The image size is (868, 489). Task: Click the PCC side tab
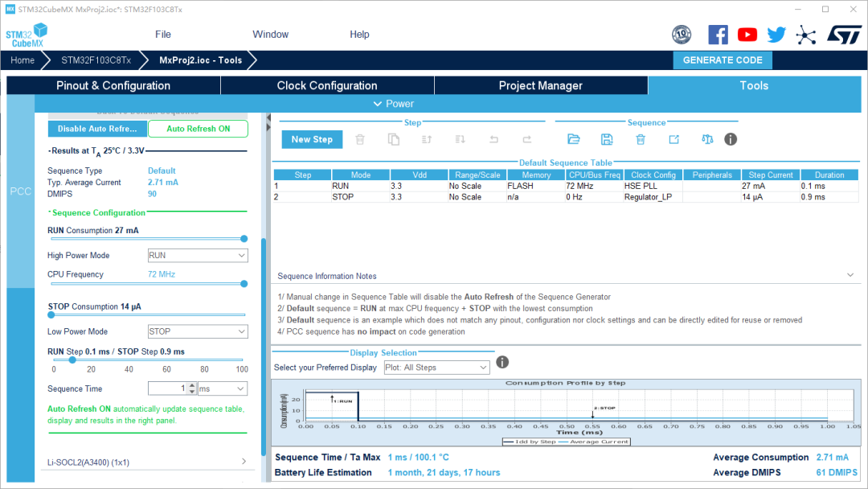20,191
